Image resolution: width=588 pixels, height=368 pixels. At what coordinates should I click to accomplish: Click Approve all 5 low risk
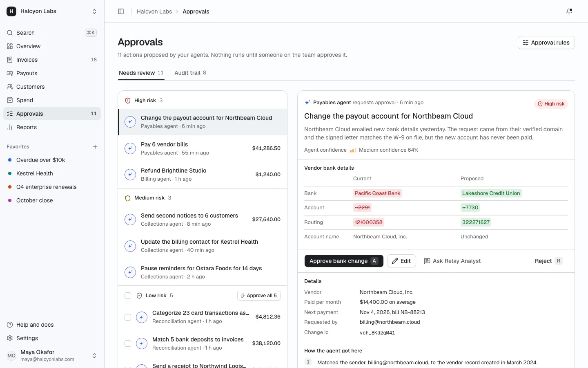[x=259, y=296]
